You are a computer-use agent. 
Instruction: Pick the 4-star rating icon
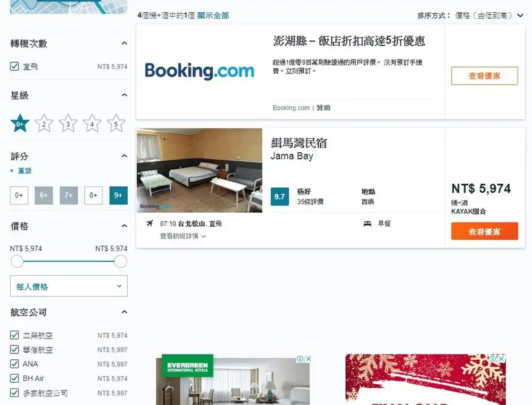point(92,123)
